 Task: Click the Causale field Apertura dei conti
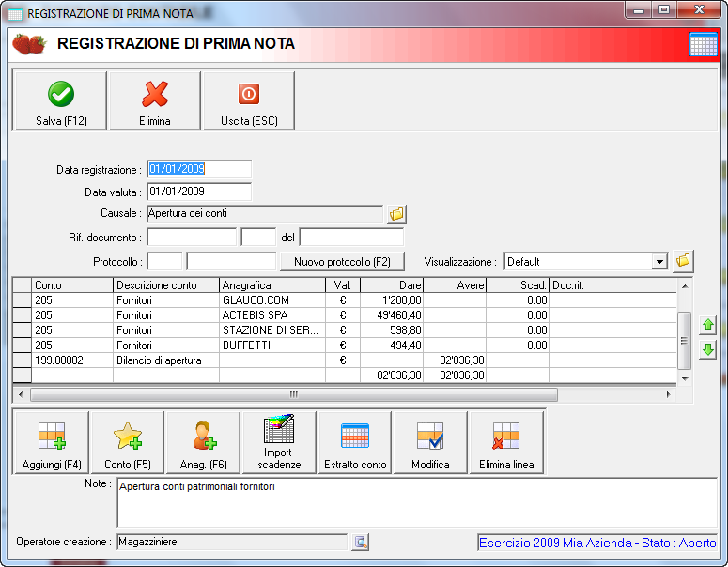[265, 214]
